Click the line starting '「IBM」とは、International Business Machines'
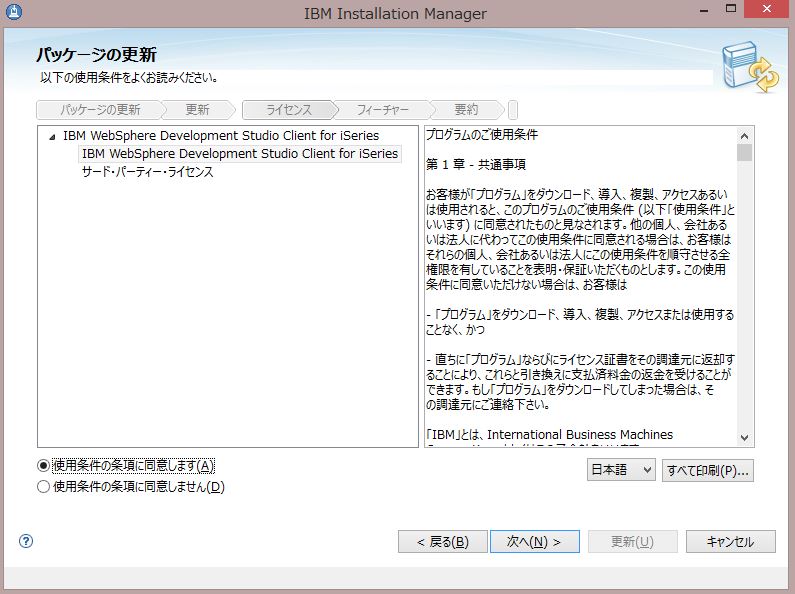 point(550,435)
